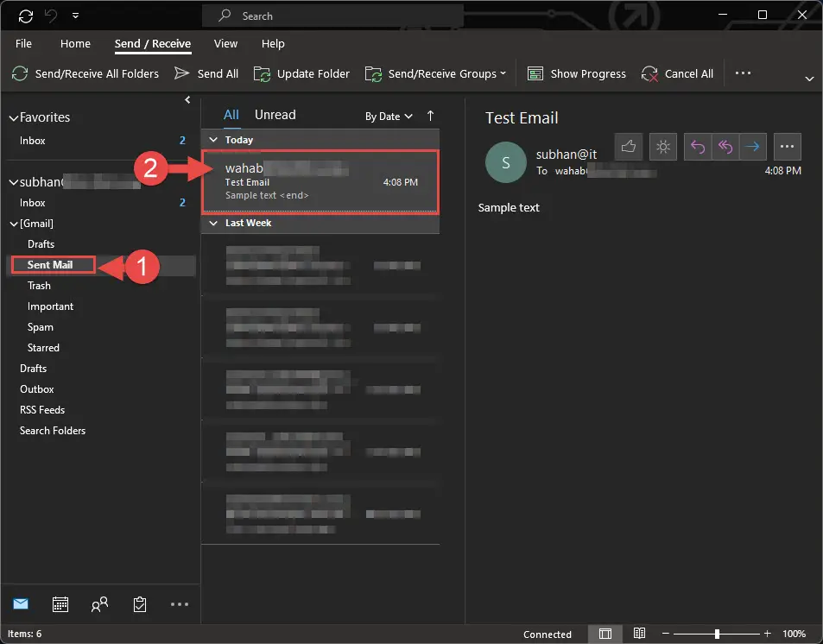Image resolution: width=823 pixels, height=644 pixels.
Task: Open the Send/Receive Groups dropdown
Action: coord(435,74)
